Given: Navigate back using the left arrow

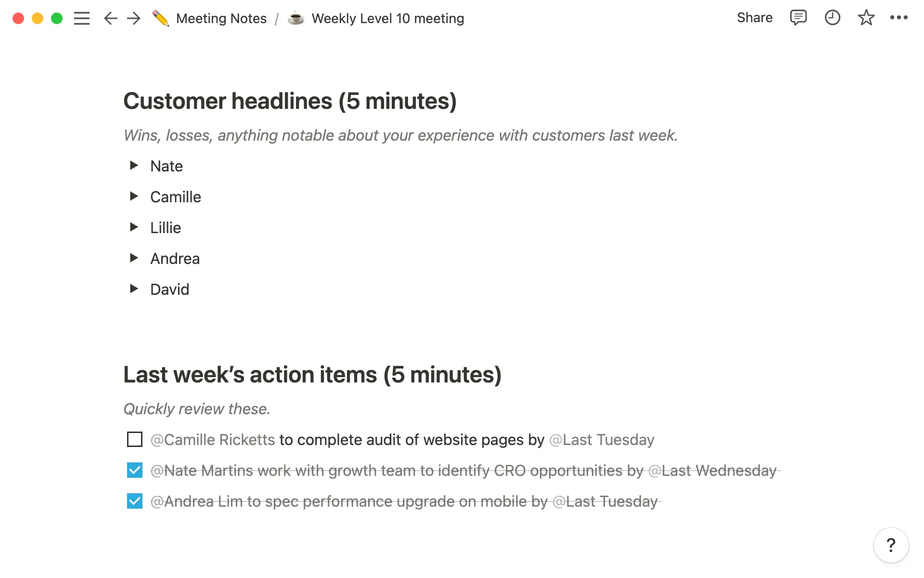Looking at the screenshot, I should click(x=110, y=18).
